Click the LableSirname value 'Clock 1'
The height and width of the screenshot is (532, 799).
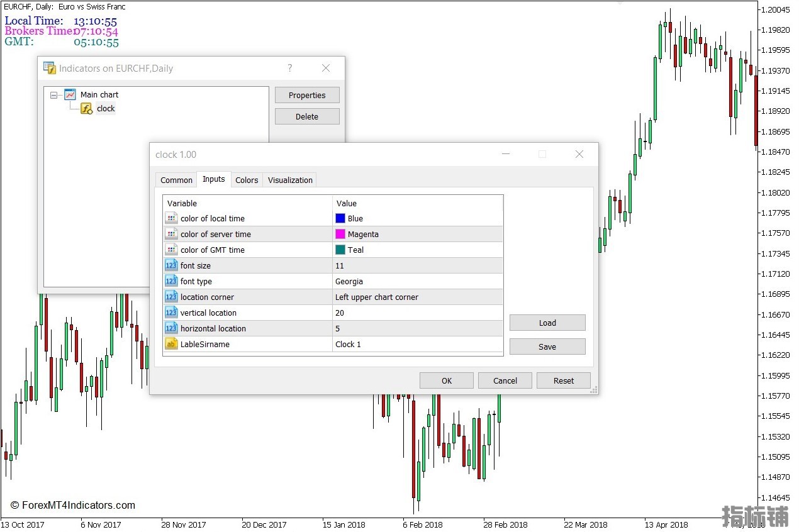[349, 344]
